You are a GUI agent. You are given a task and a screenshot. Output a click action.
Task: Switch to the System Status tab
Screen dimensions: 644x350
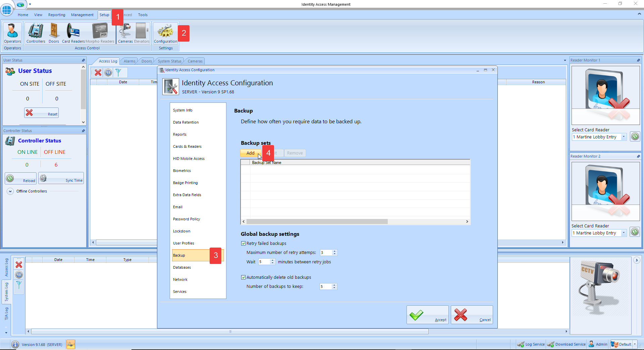pyautogui.click(x=169, y=61)
